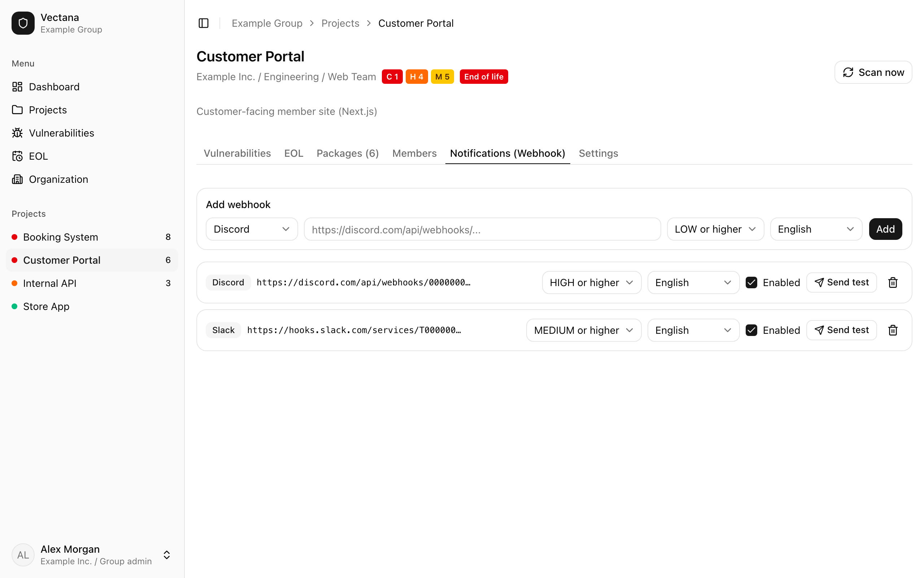Click the webhook URL input field
The image size is (924, 578).
(482, 229)
